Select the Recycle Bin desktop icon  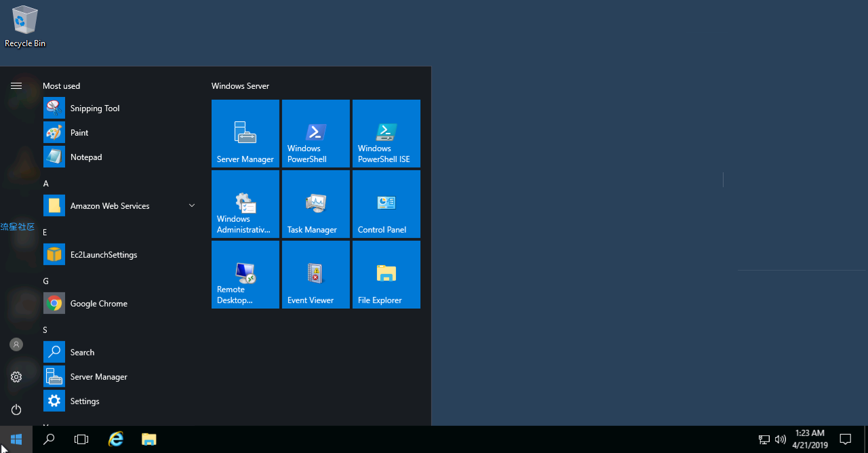point(25,27)
